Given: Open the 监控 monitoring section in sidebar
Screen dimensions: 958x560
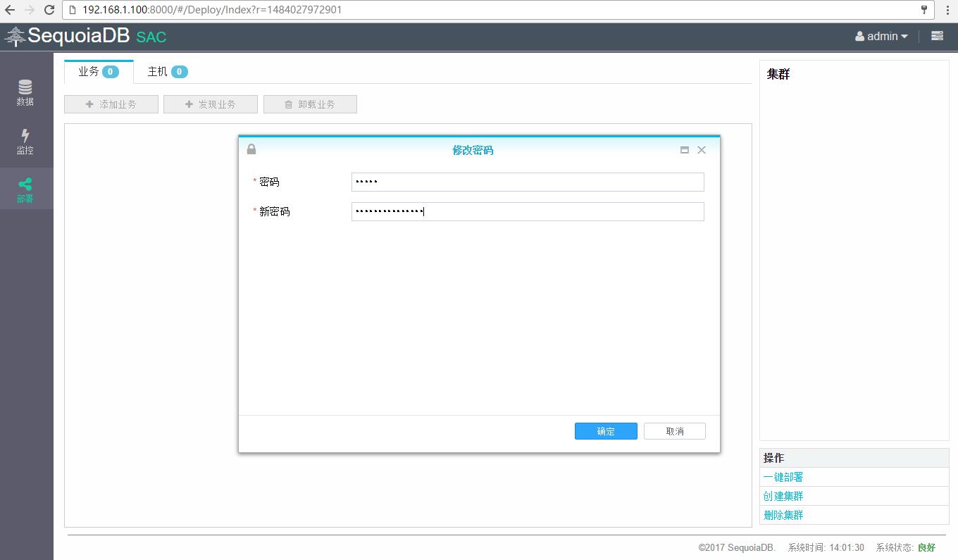Looking at the screenshot, I should (x=25, y=142).
